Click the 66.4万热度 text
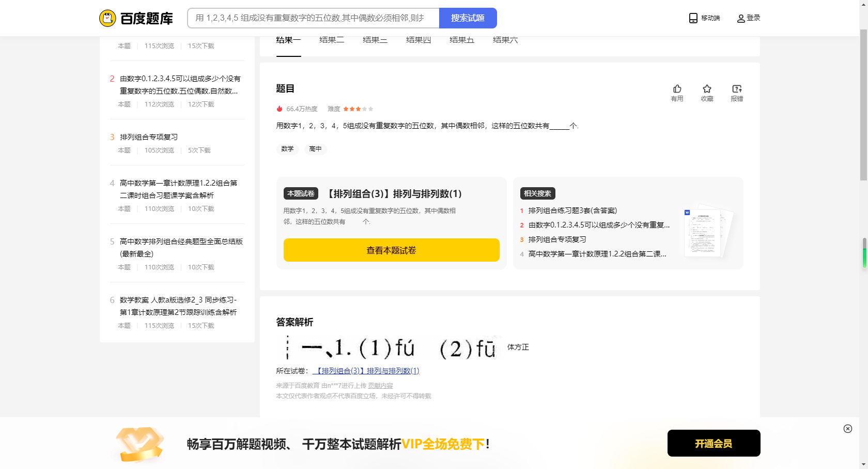This screenshot has height=469, width=868. [302, 109]
